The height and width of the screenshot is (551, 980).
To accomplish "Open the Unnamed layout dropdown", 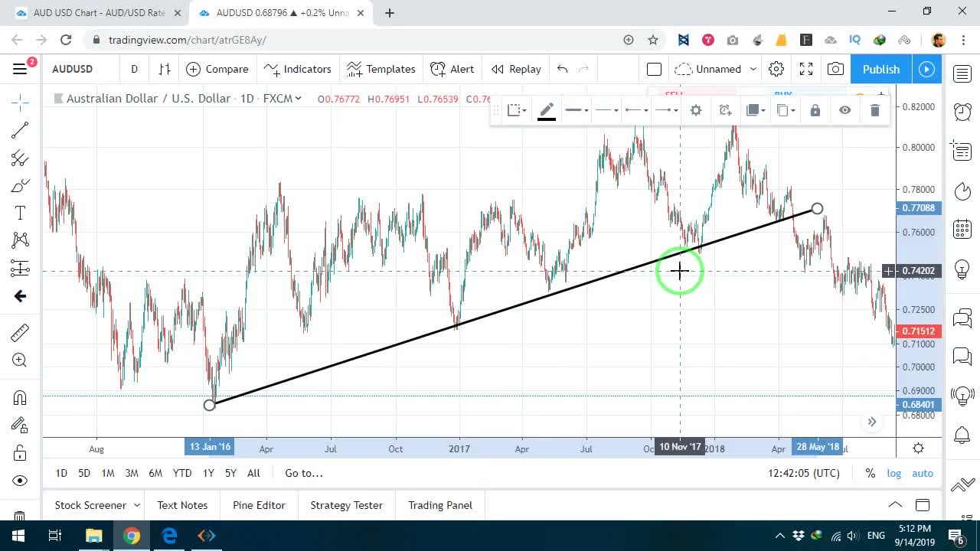I will [x=716, y=69].
